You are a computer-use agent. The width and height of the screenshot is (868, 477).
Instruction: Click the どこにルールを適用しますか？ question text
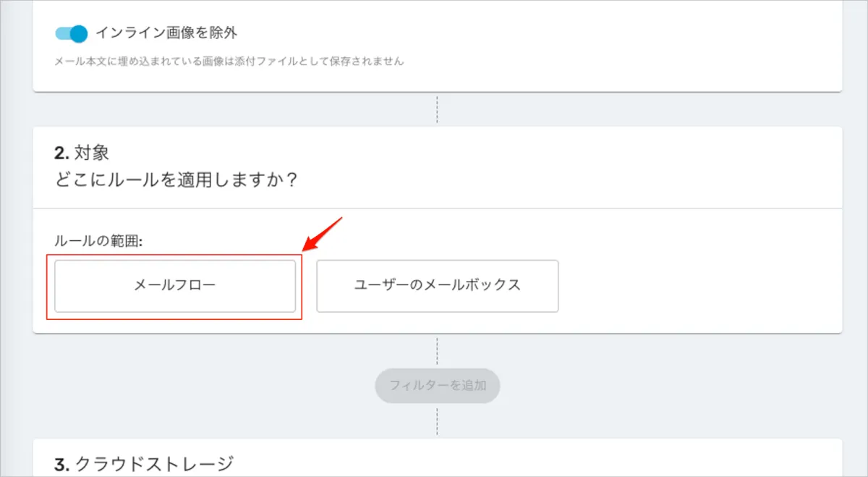point(176,179)
